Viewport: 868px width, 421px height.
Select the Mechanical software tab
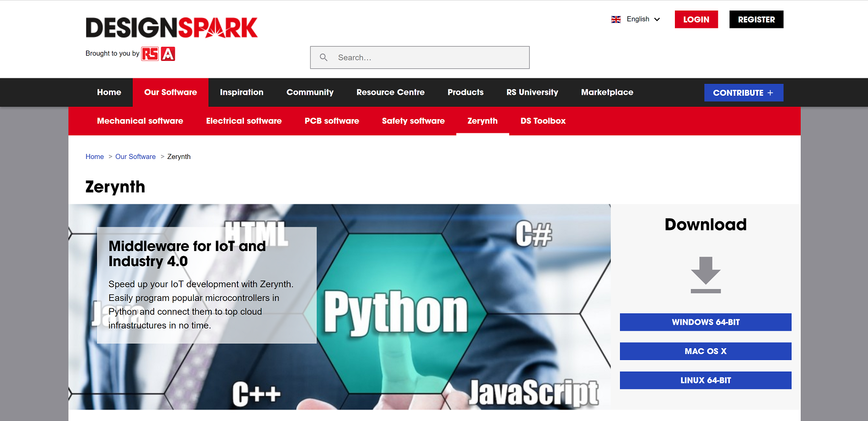pyautogui.click(x=140, y=121)
